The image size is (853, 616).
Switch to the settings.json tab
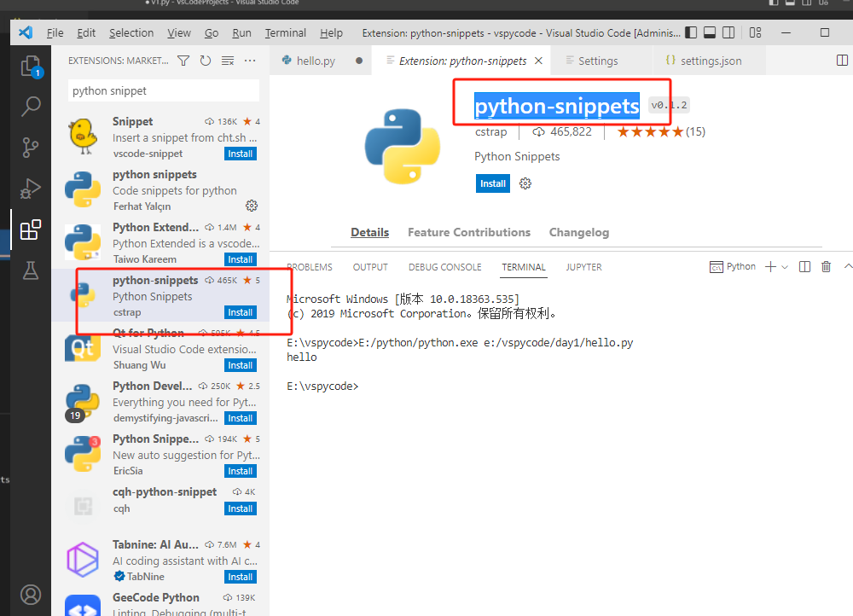pyautogui.click(x=709, y=61)
